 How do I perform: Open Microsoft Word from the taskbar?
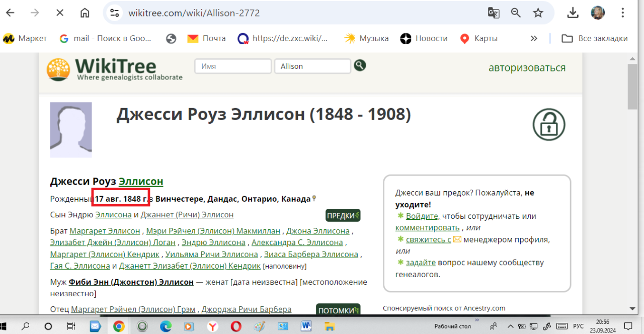tap(306, 326)
